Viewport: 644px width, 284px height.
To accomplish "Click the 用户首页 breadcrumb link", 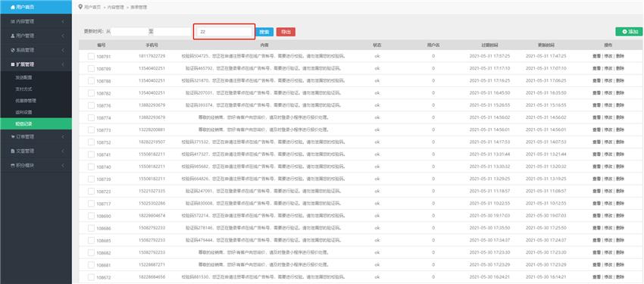I will pyautogui.click(x=92, y=7).
